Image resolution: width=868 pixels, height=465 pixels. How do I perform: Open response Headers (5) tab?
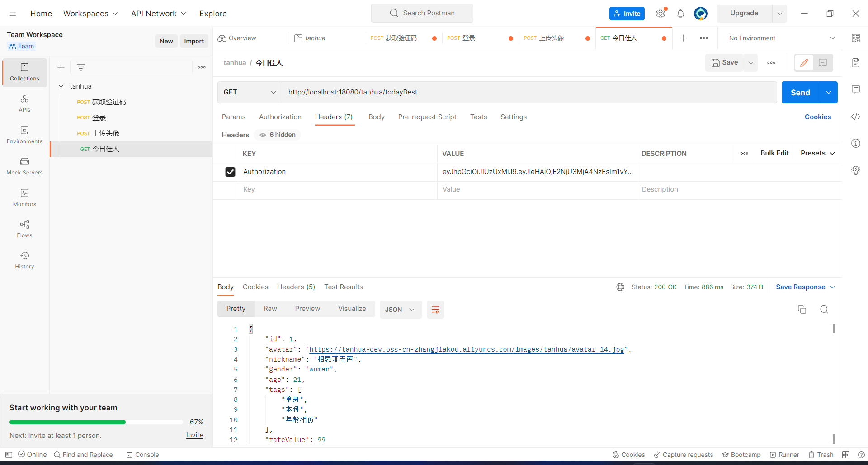[x=296, y=287]
